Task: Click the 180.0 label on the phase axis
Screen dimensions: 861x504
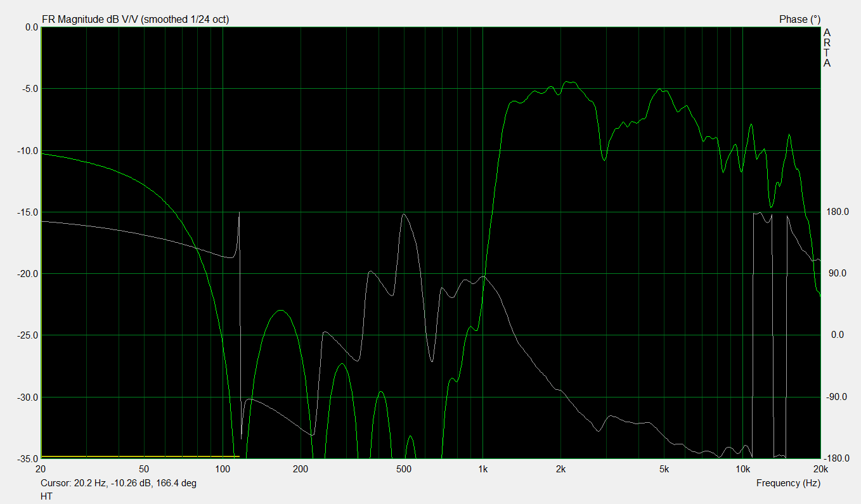Action: pos(836,212)
